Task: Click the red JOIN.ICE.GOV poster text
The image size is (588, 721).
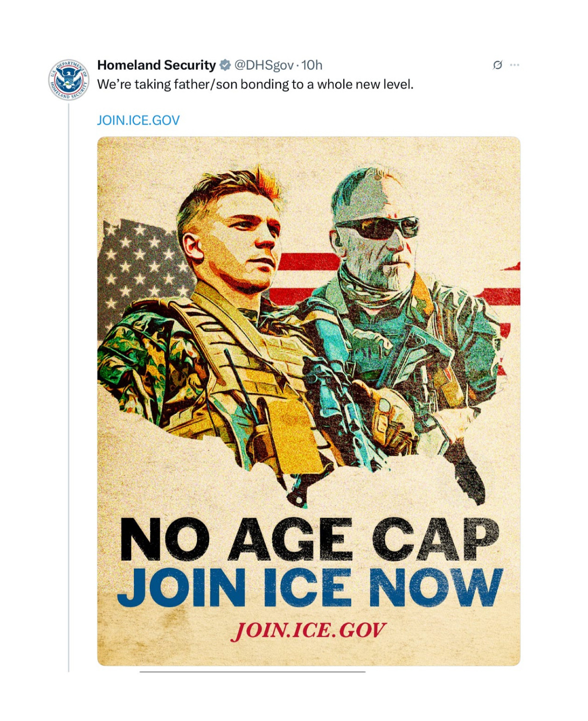Action: coord(309,630)
